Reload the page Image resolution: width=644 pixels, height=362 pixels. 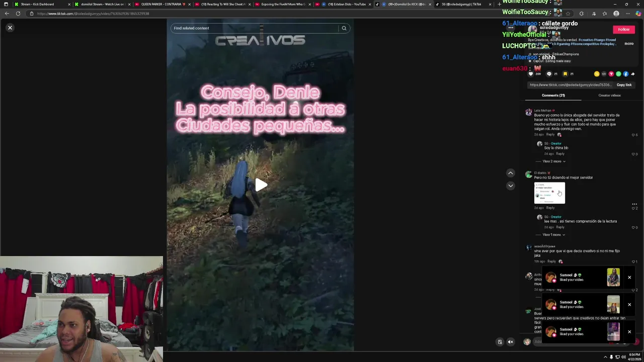click(18, 14)
